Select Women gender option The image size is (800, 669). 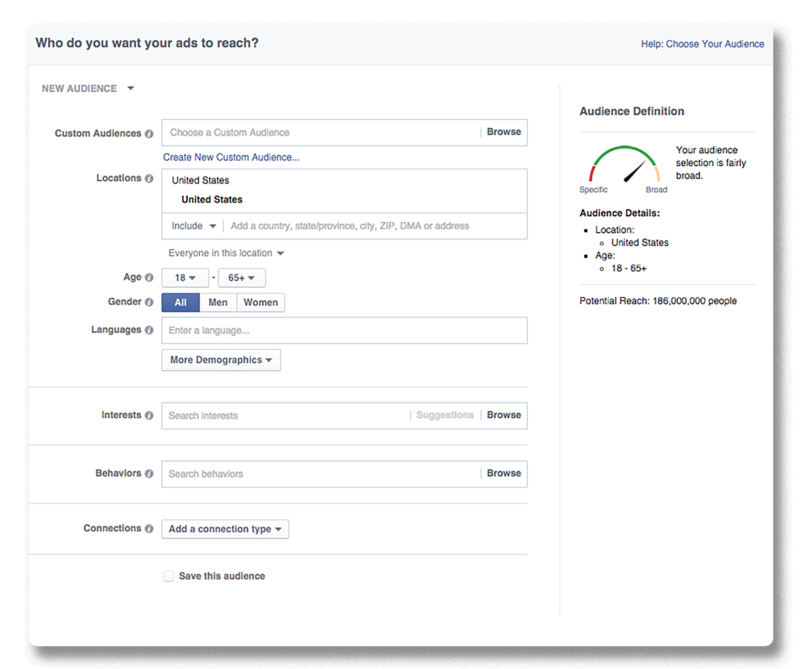click(x=260, y=302)
